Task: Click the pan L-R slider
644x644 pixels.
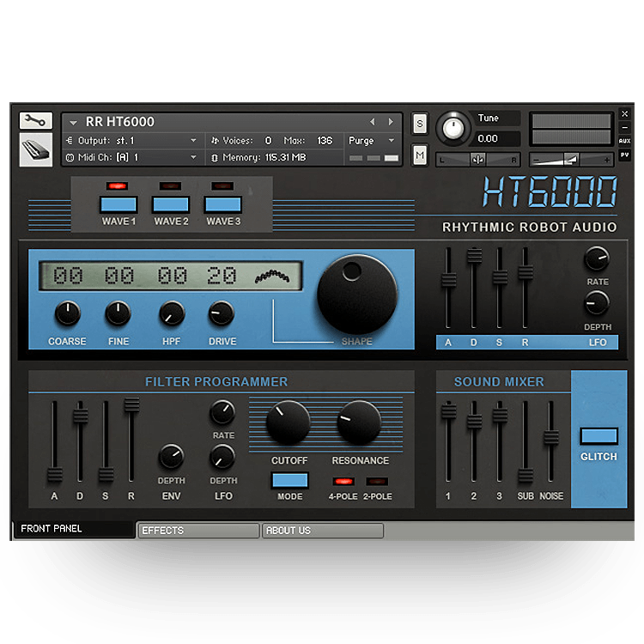Action: coord(478,160)
